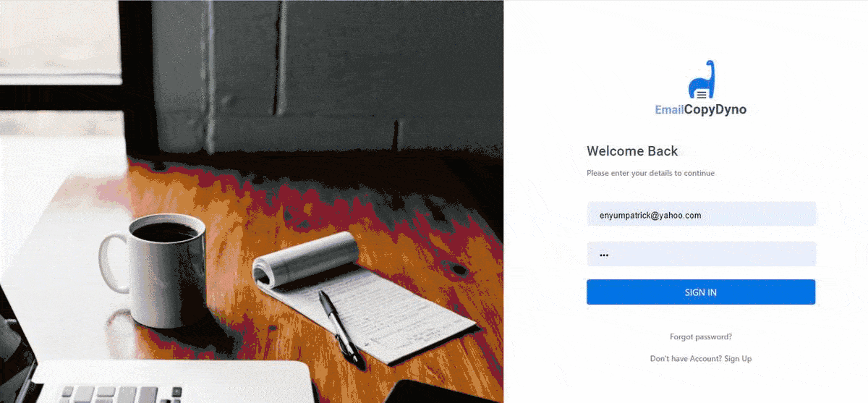Viewport: 868px width, 403px height.
Task: Click the masked password dots
Action: [605, 255]
